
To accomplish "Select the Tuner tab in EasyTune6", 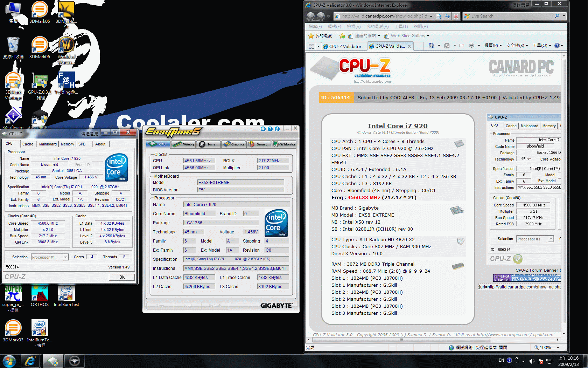I will click(209, 144).
